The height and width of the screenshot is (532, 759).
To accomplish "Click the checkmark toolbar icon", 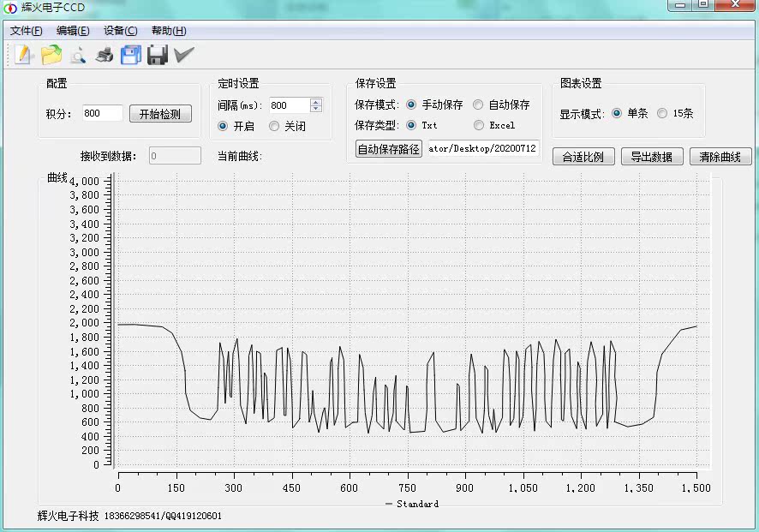I will coord(184,55).
